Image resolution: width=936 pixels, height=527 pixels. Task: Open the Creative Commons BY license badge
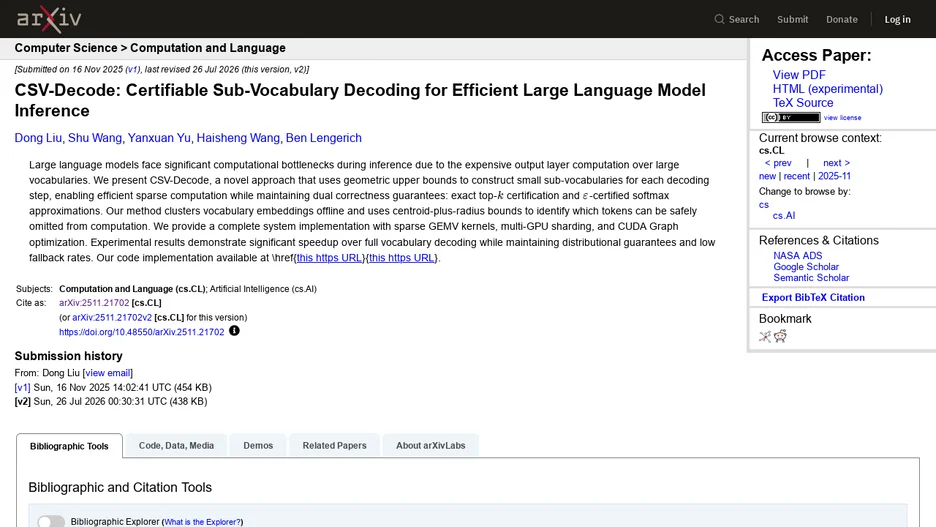pos(791,118)
